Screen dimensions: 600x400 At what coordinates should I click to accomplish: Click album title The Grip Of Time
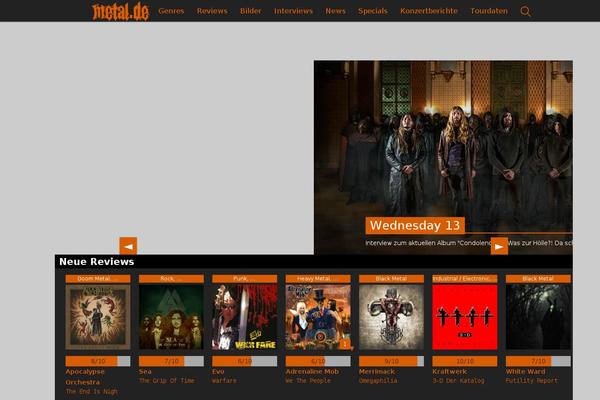[167, 380]
